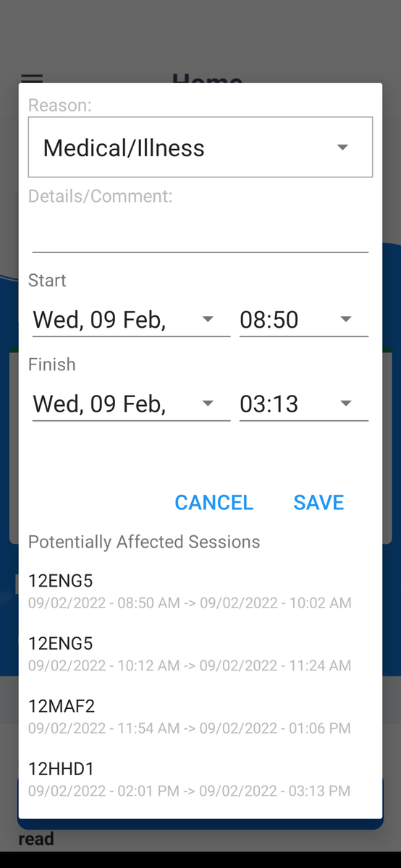Open the Start time 08:50 selector
The height and width of the screenshot is (868, 401).
tap(304, 320)
